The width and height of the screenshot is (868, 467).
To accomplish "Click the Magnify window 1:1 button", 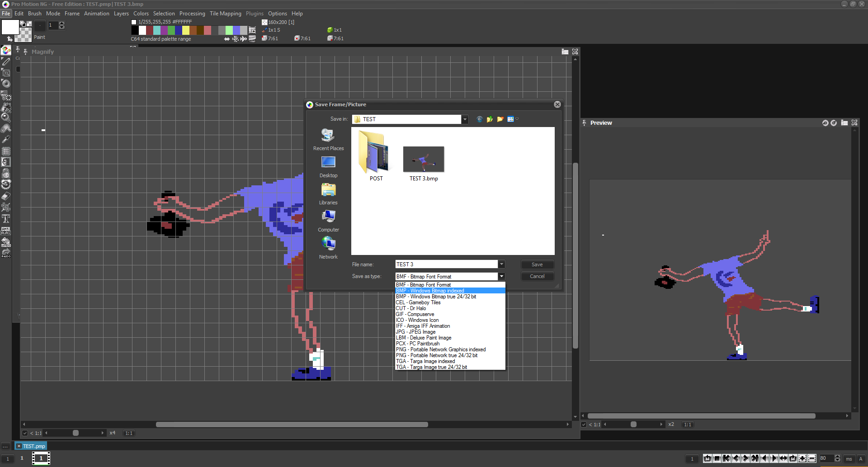I will pos(129,433).
